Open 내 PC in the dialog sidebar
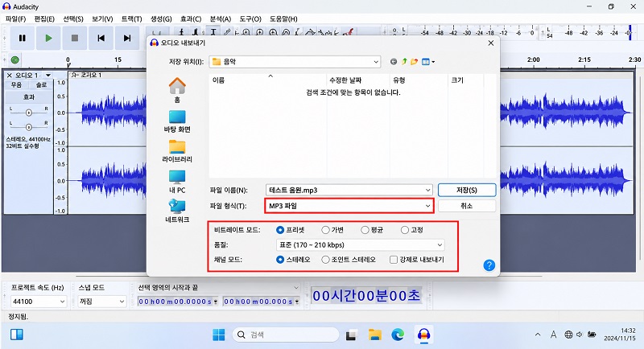The height and width of the screenshot is (349, 644). coord(177,182)
